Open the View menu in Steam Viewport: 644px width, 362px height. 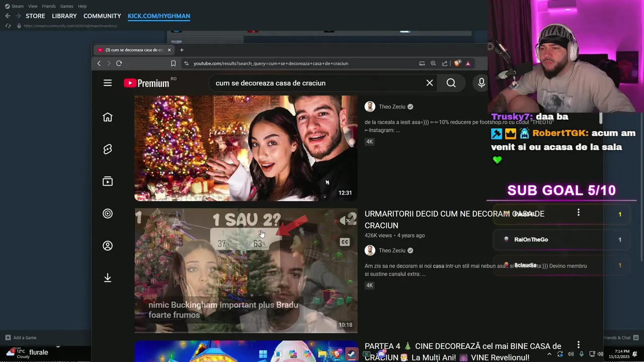point(33,6)
